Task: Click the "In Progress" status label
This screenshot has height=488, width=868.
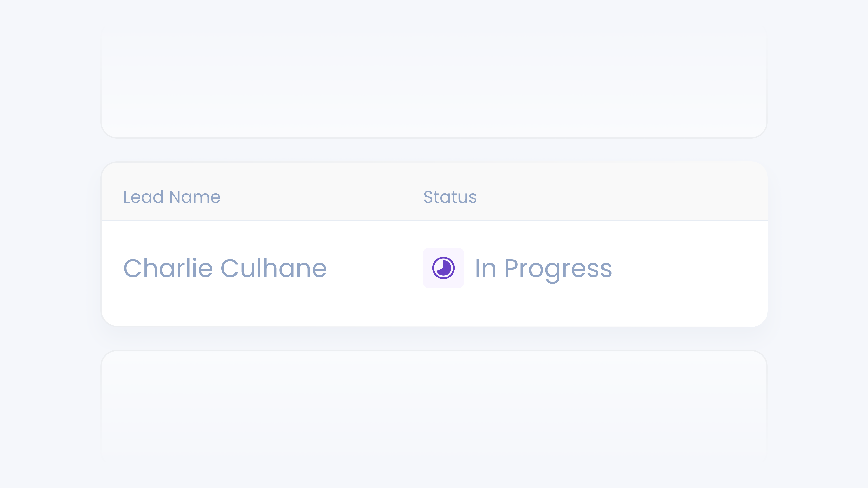Action: [543, 268]
